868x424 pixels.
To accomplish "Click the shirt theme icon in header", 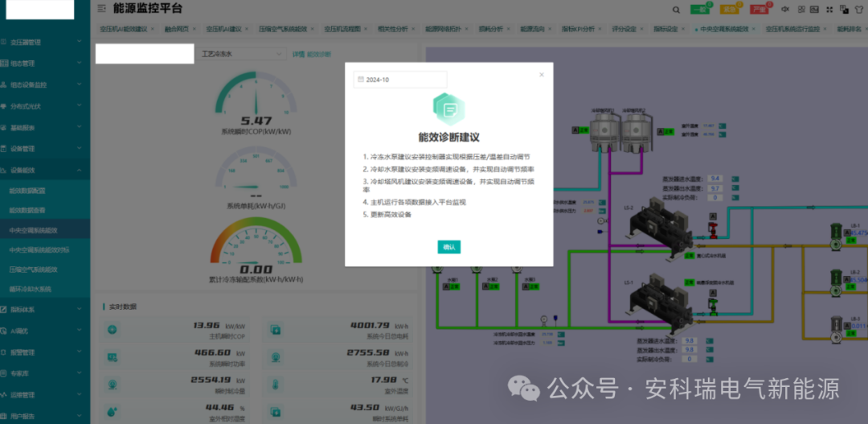I will [860, 10].
